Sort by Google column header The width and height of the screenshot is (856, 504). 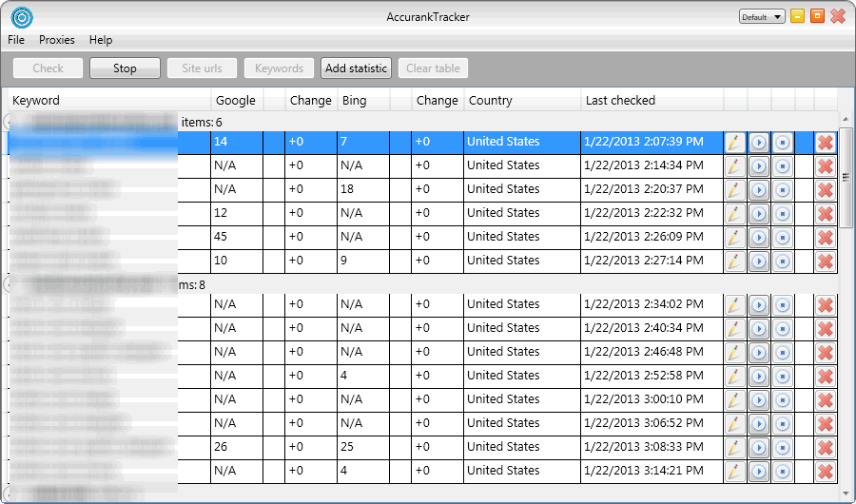(x=238, y=101)
